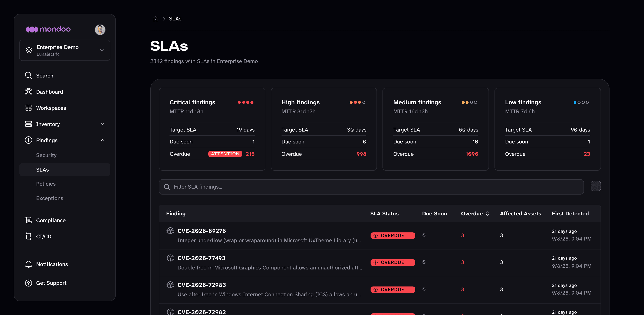The height and width of the screenshot is (315, 644).
Task: Click the CI/CD icon
Action: click(x=29, y=236)
